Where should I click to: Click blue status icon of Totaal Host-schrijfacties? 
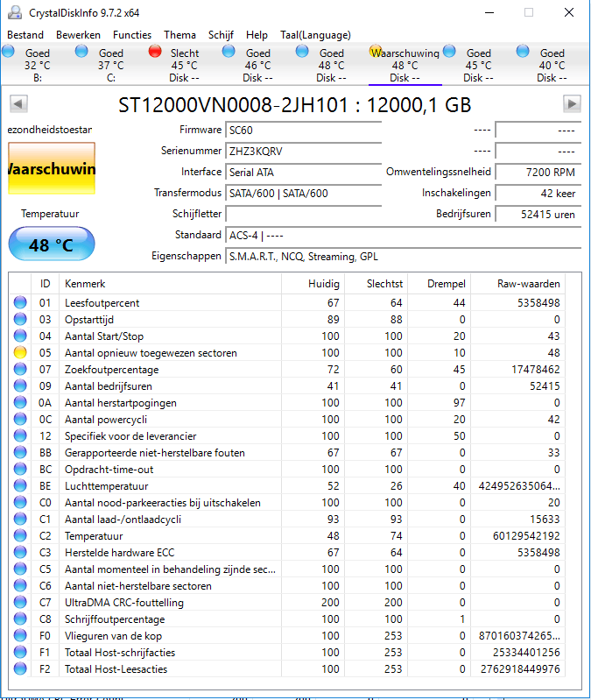point(20,652)
